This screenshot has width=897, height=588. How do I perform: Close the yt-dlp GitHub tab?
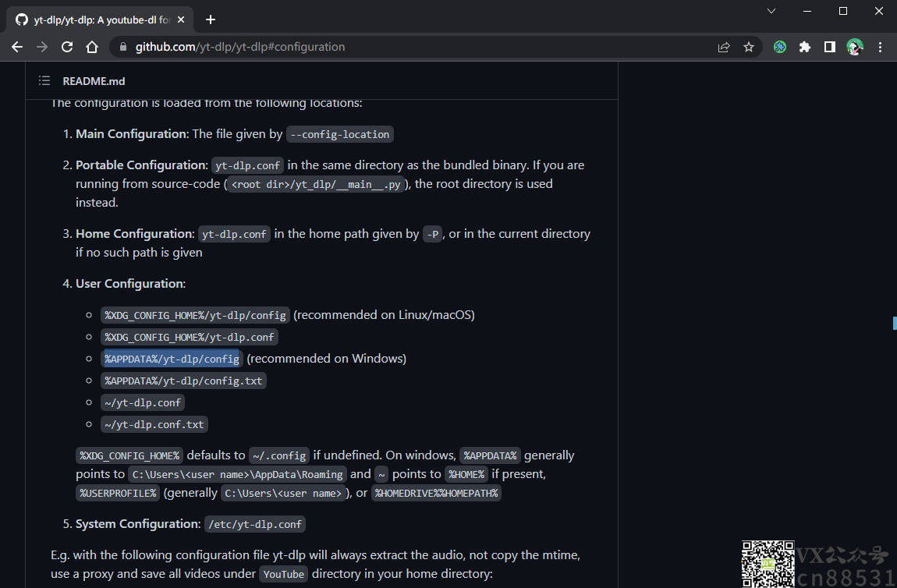pyautogui.click(x=181, y=19)
